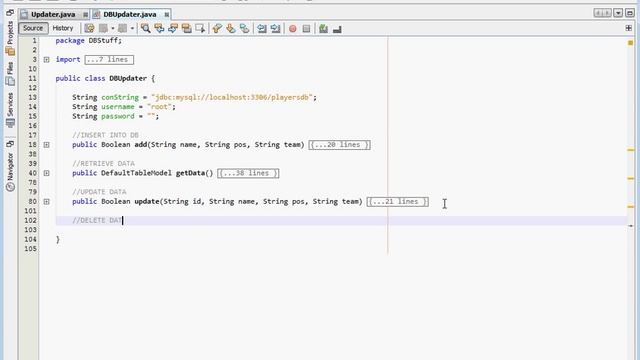Click 'getData()' method name

[195, 173]
